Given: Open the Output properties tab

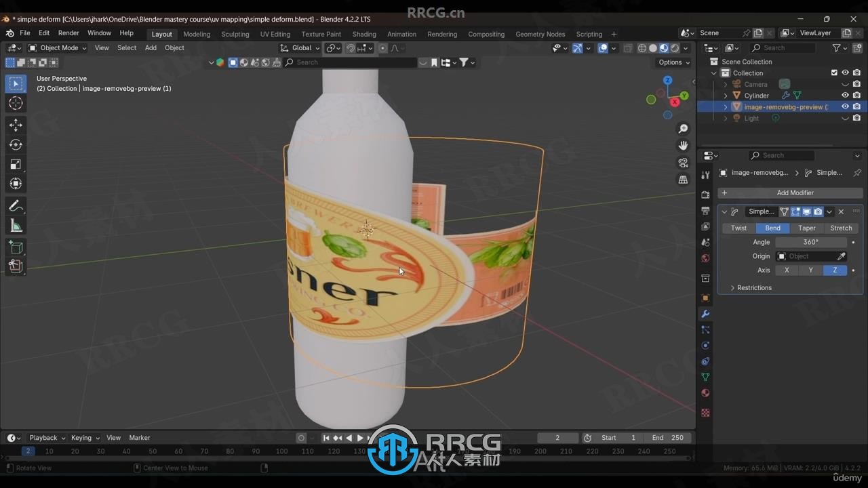Looking at the screenshot, I should point(705,211).
